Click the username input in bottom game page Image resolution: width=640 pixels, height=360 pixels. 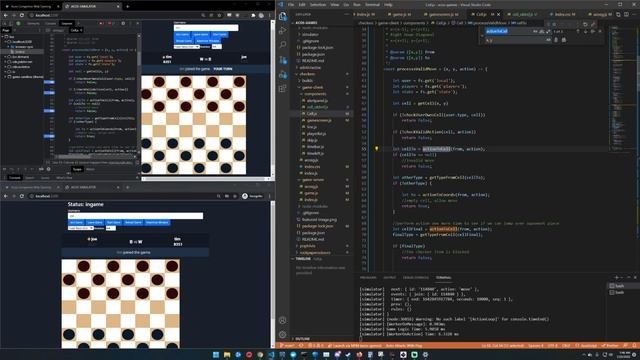tap(135, 216)
